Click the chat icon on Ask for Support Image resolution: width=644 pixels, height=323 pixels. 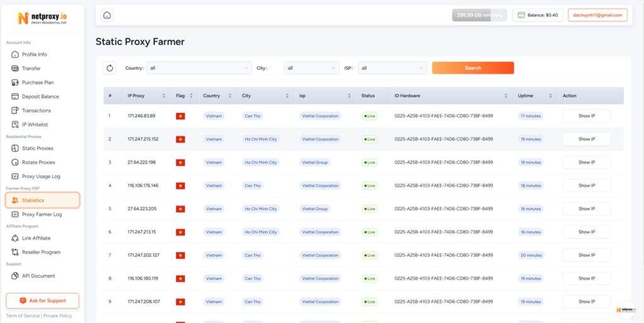23,301
